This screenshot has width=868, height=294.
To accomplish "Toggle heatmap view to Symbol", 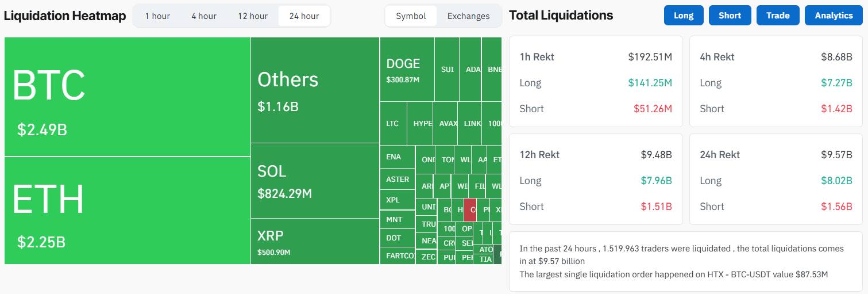I will tap(411, 16).
